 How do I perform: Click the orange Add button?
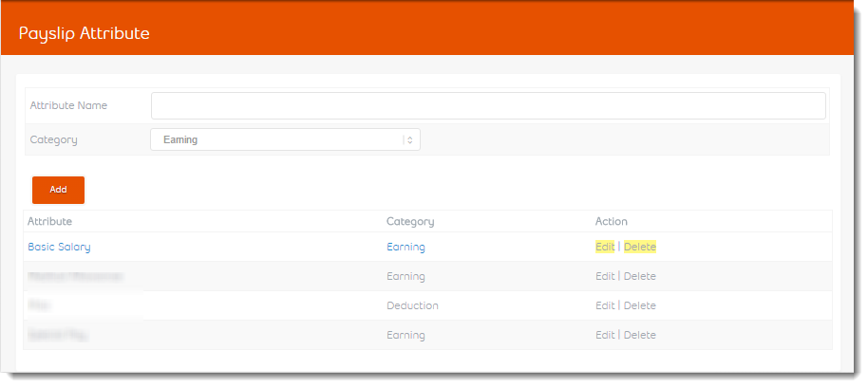coord(58,190)
